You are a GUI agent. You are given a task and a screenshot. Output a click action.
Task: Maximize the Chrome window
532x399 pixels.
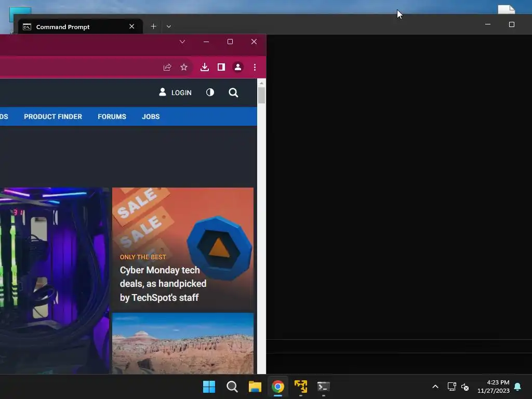click(230, 42)
